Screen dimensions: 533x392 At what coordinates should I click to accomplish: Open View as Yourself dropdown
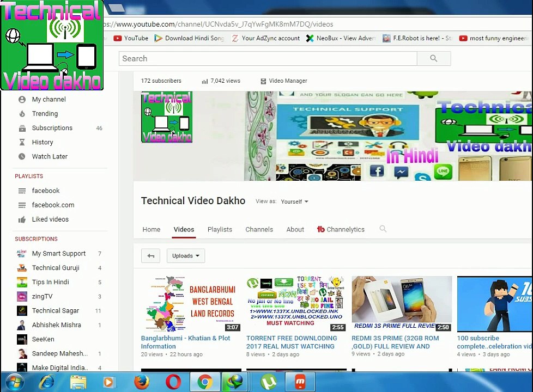click(294, 201)
